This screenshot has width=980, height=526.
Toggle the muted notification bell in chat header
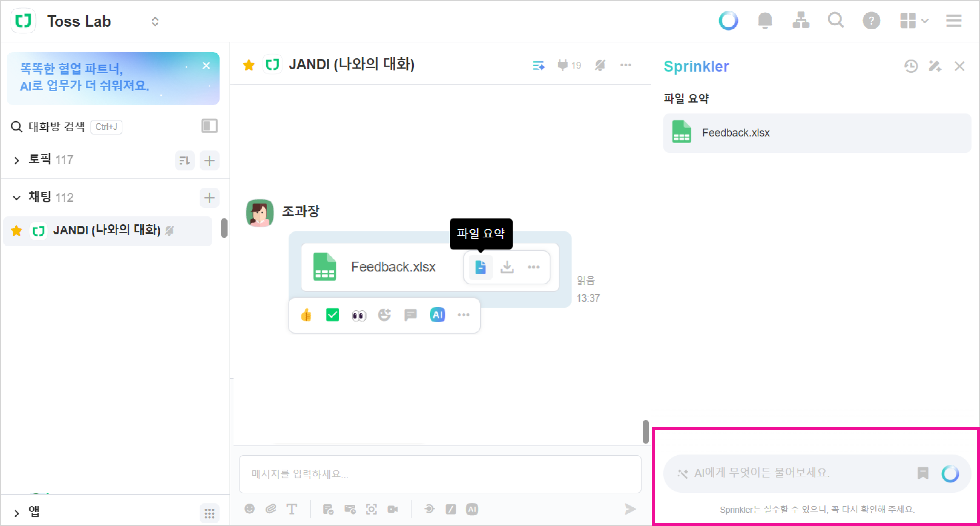point(600,66)
